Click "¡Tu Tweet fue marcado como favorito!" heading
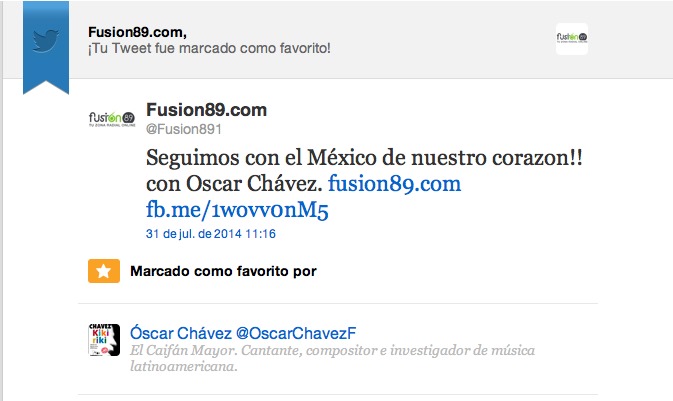 209,48
